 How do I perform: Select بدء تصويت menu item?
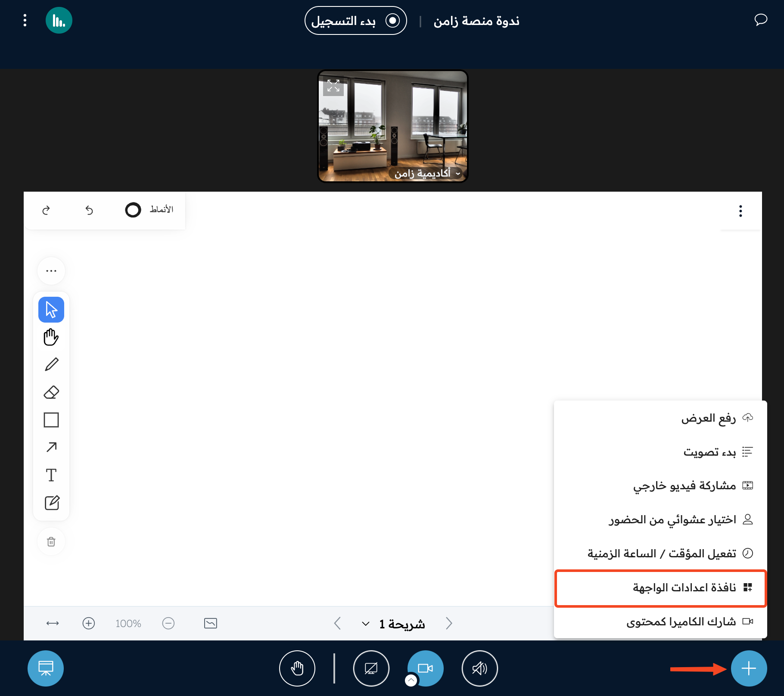[660, 452]
